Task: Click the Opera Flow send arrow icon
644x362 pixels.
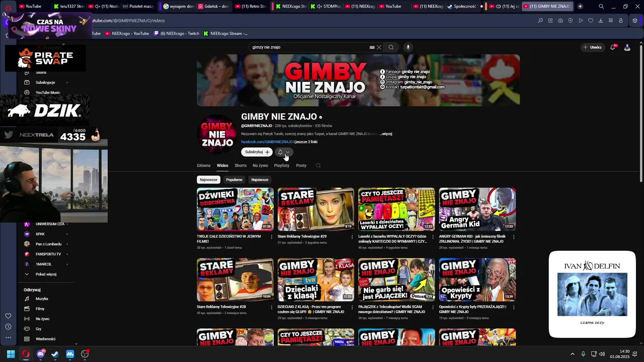Action: point(581,21)
